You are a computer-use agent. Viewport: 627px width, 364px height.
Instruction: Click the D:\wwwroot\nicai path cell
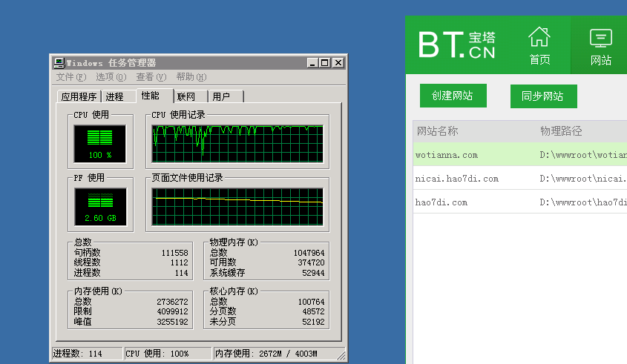583,179
